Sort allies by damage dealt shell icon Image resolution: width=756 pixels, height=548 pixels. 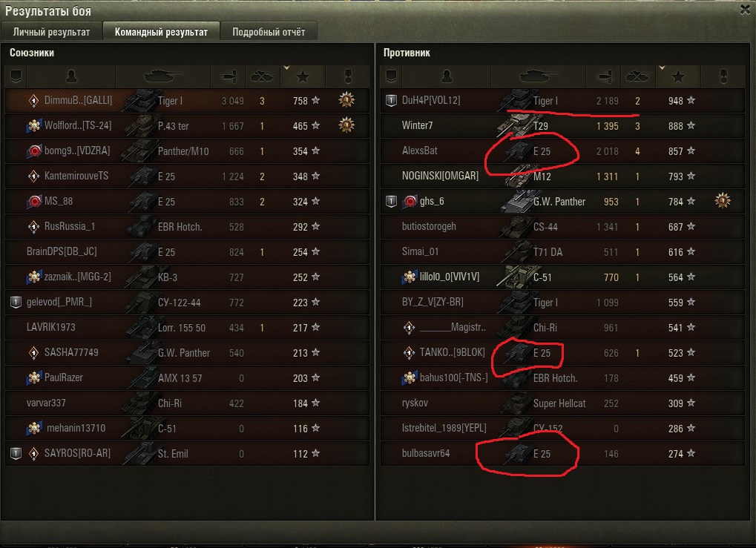click(x=229, y=76)
